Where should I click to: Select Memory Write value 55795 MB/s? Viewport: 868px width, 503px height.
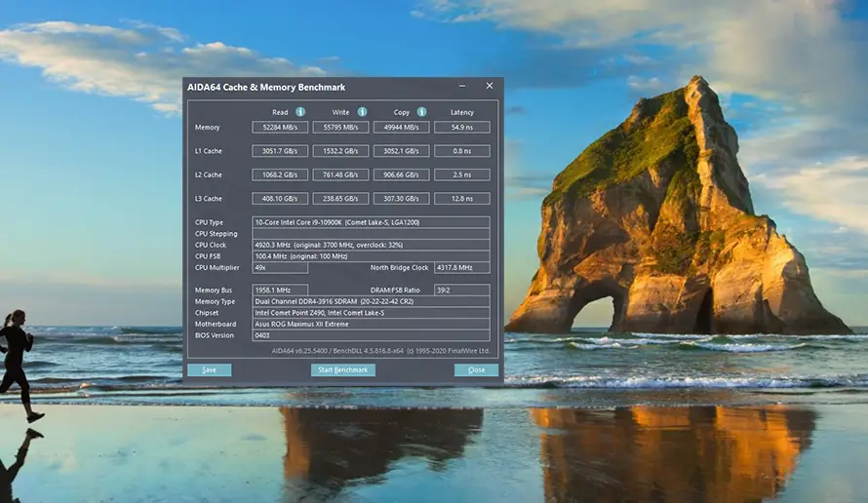[x=340, y=128]
